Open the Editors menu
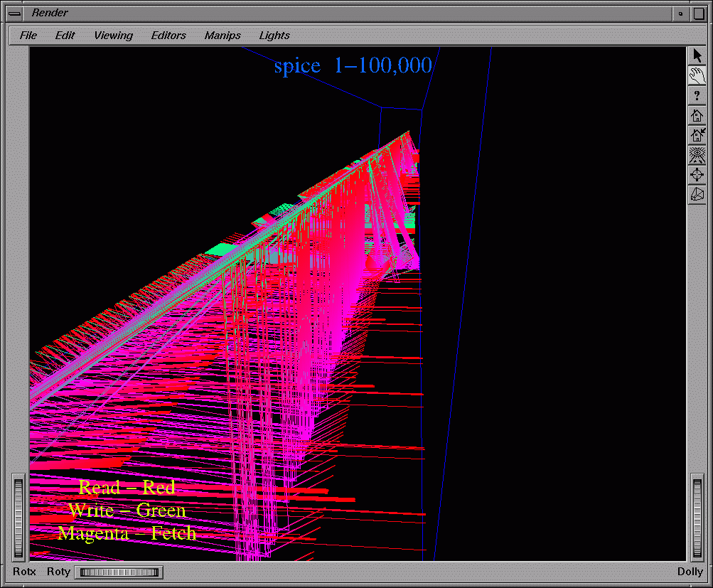The height and width of the screenshot is (588, 713). [x=168, y=36]
